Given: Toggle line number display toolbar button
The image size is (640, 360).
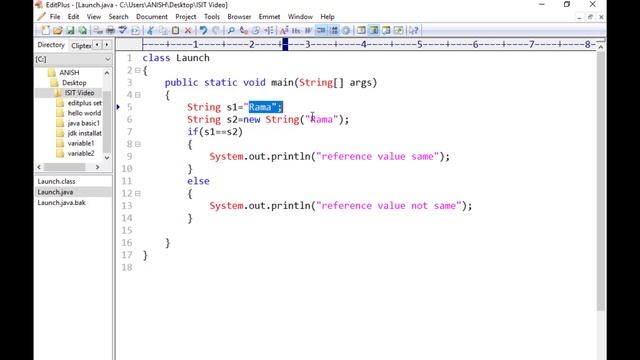Looking at the screenshot, I should coord(334,30).
